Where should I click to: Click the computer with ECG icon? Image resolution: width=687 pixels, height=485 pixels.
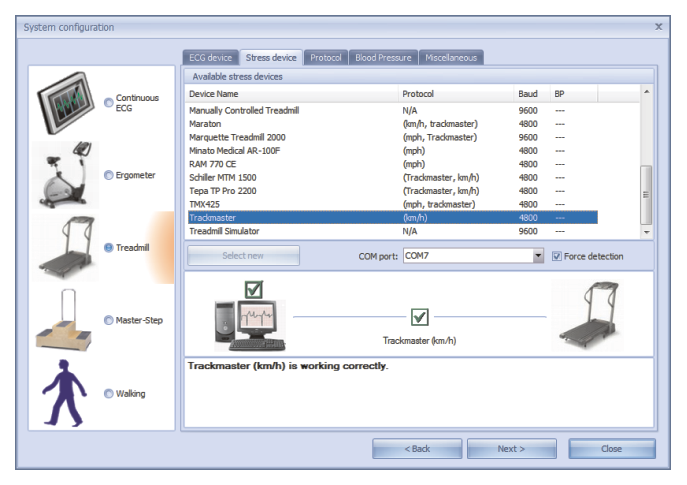coord(250,325)
